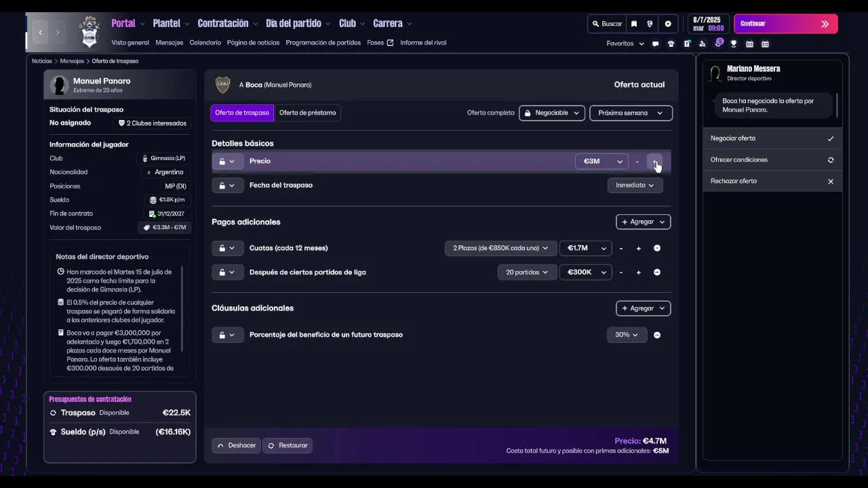Choose Ofrecer condiciones option
868x488 pixels.
coord(772,160)
